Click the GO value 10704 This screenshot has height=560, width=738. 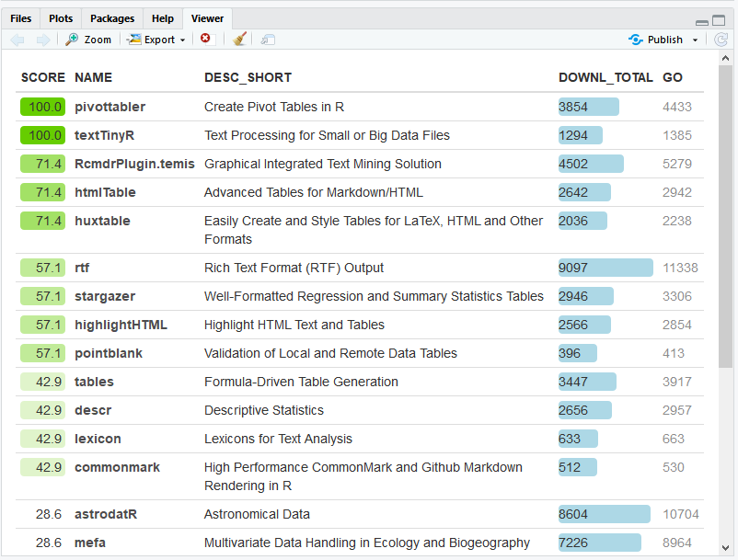[x=681, y=514]
